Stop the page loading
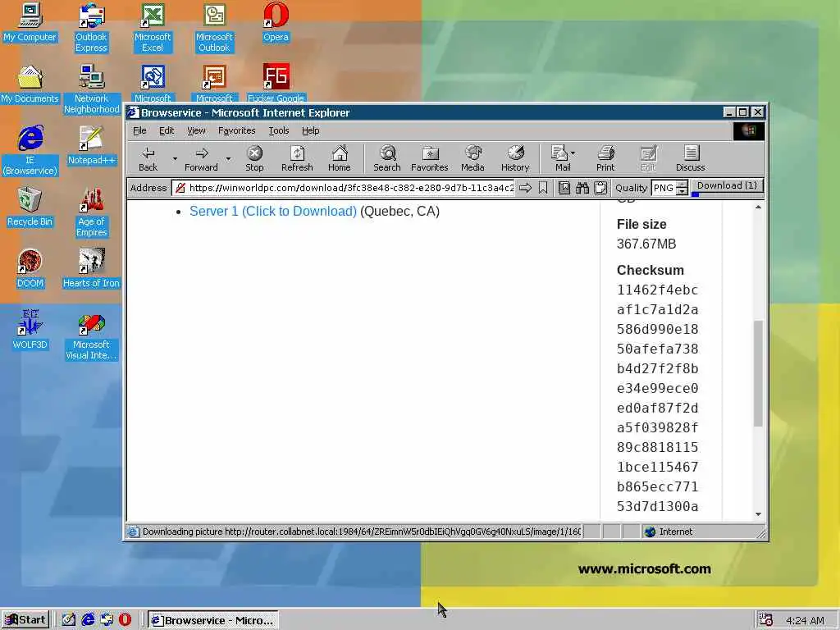The width and height of the screenshot is (840, 630). [254, 159]
